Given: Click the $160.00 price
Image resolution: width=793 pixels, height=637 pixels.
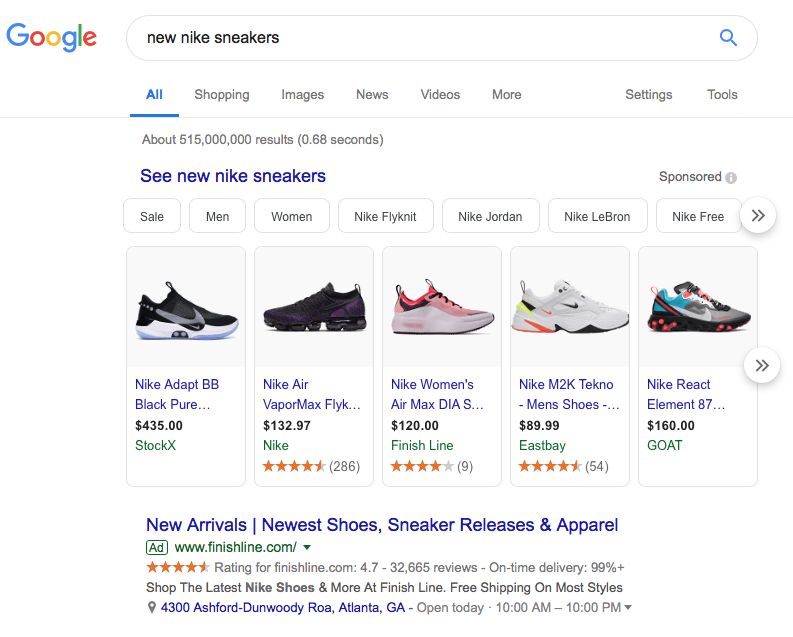Looking at the screenshot, I should (671, 426).
